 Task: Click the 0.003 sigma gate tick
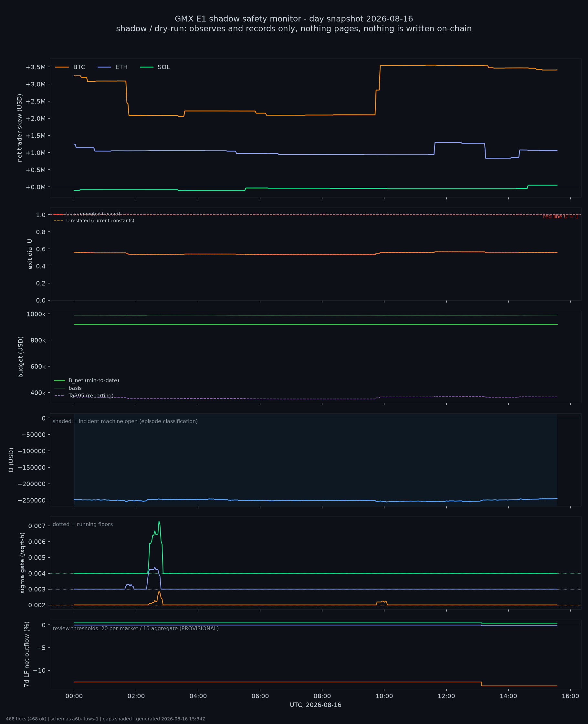click(x=37, y=590)
